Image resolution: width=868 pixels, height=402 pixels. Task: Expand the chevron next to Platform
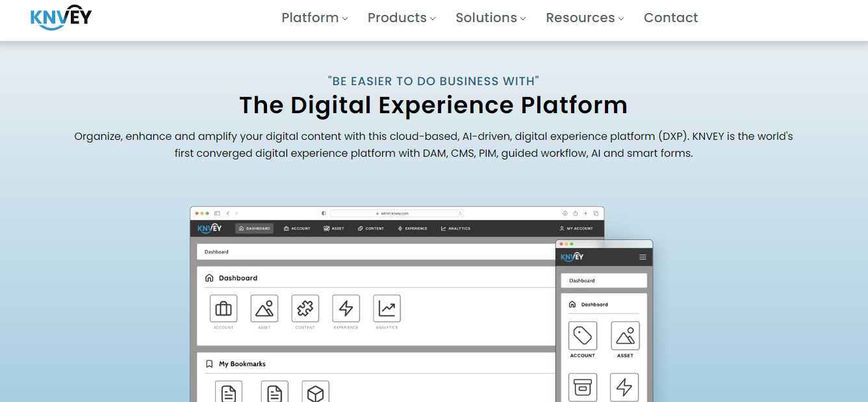point(345,19)
